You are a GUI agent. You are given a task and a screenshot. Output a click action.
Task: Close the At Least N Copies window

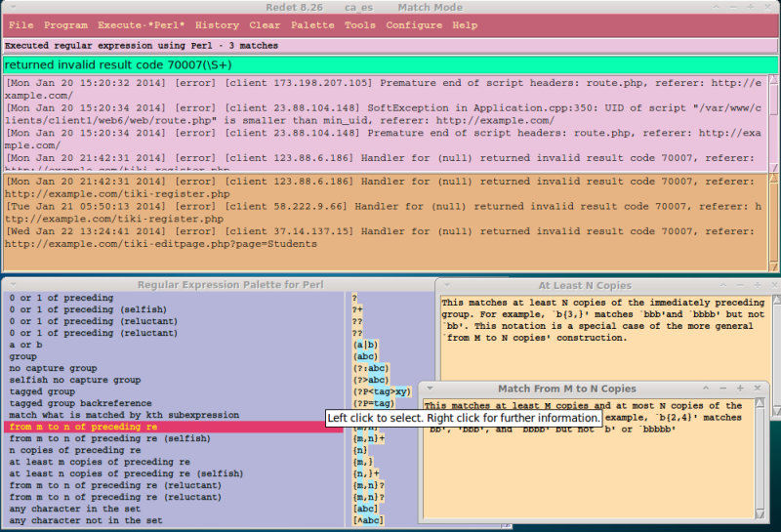pyautogui.click(x=770, y=284)
